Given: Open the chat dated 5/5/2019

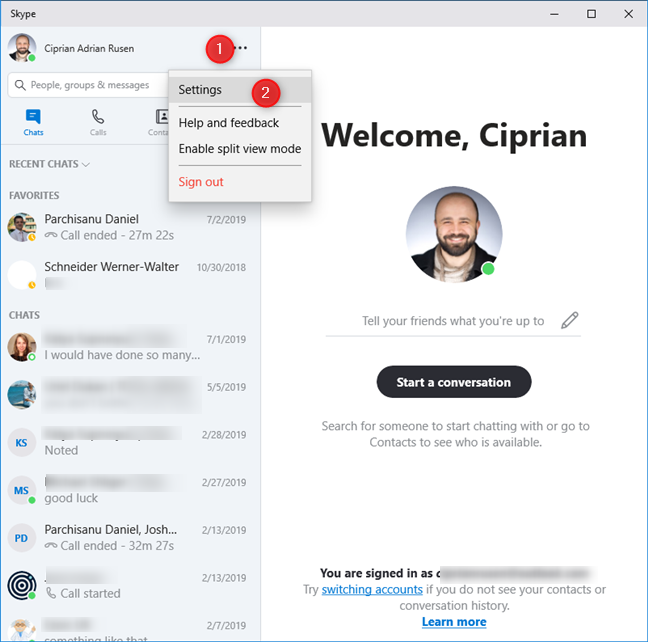Looking at the screenshot, I should point(130,395).
